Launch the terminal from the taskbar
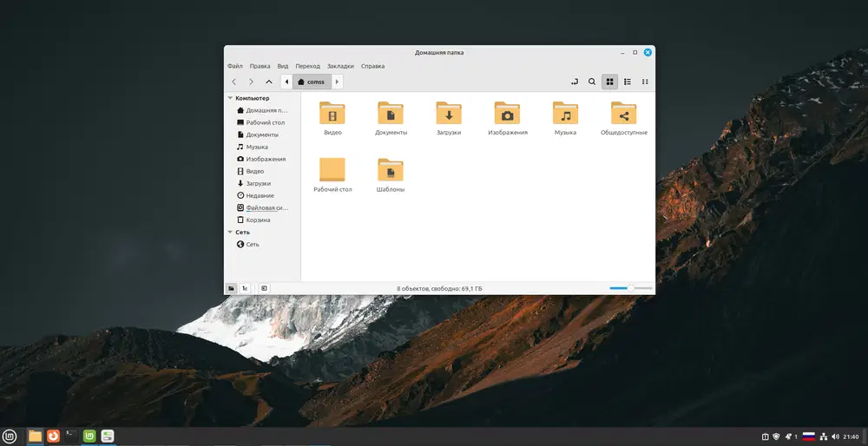This screenshot has height=446, width=868. coord(71,436)
